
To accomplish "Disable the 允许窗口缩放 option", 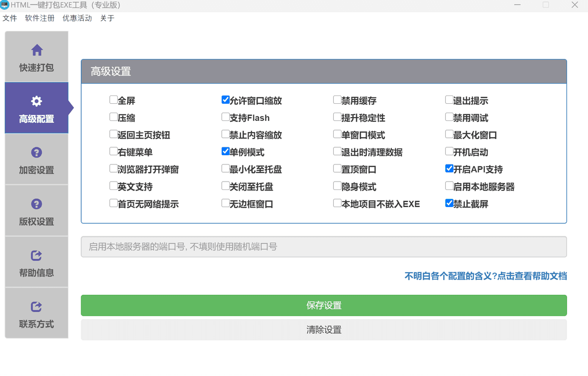I will point(225,100).
